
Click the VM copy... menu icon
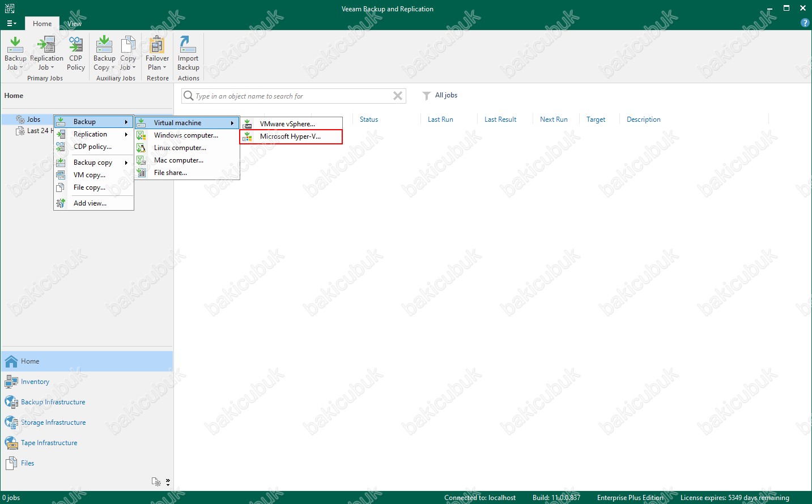pyautogui.click(x=61, y=175)
